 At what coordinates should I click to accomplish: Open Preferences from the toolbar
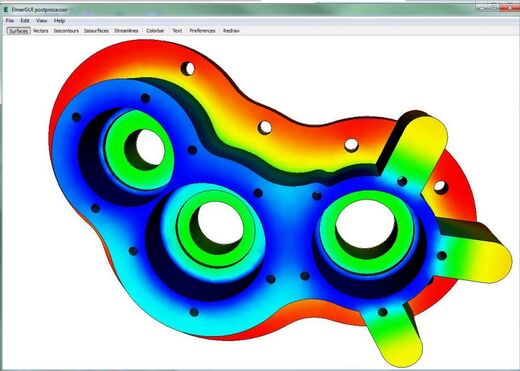[202, 31]
